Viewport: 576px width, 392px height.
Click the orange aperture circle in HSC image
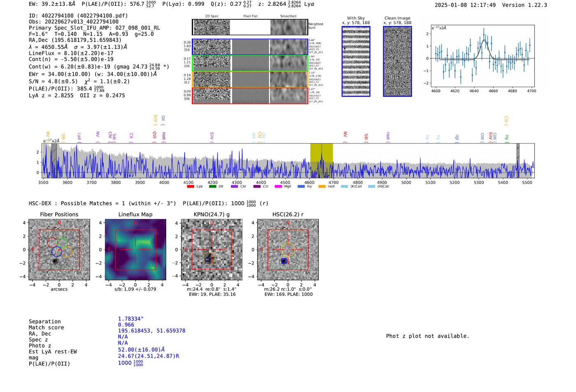pyautogui.click(x=288, y=249)
